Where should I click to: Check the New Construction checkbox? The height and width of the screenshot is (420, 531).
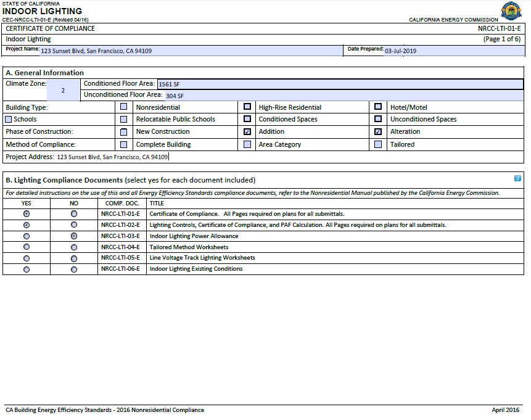click(x=124, y=131)
